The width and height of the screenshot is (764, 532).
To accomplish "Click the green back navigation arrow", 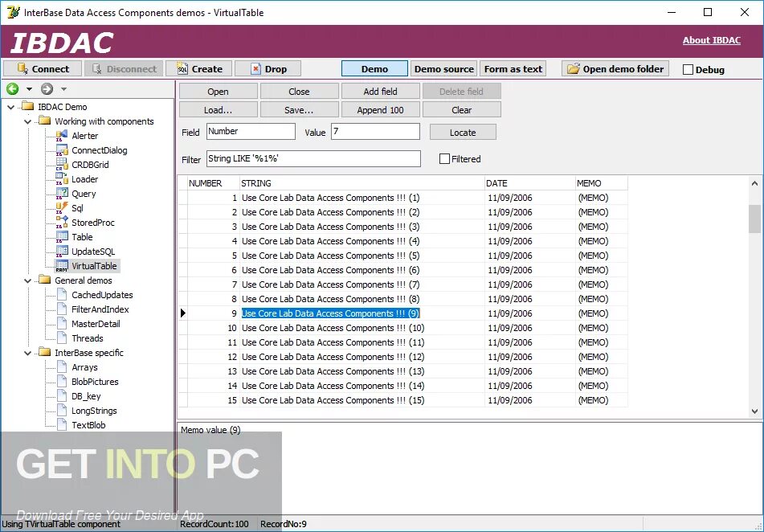I will click(x=13, y=88).
